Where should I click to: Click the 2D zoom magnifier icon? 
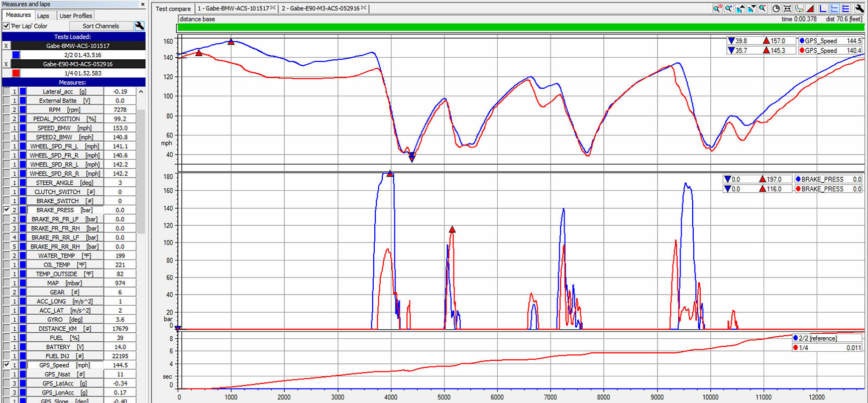click(717, 9)
